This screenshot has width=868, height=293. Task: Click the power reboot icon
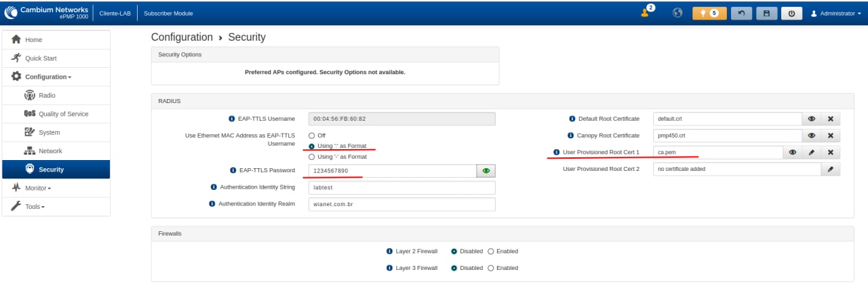[791, 13]
